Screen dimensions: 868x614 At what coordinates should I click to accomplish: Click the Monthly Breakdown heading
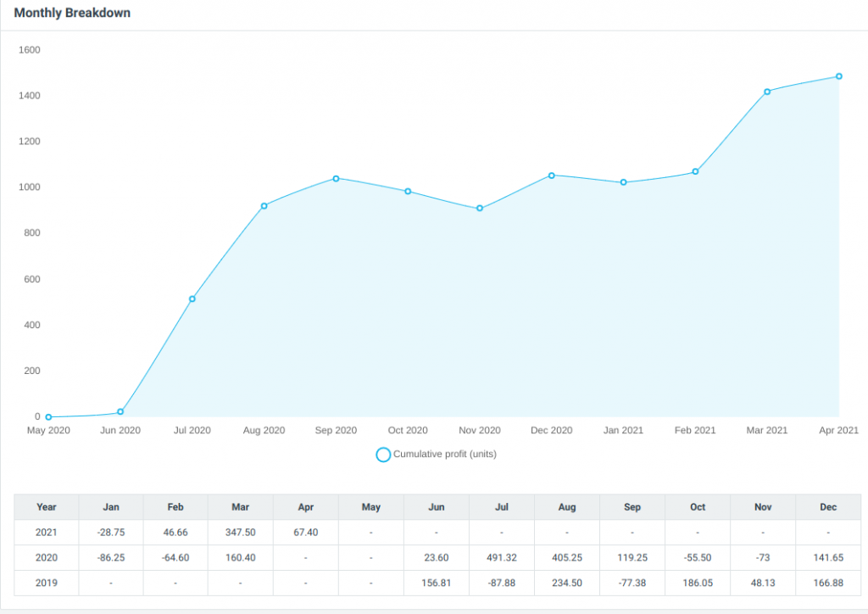click(x=72, y=14)
